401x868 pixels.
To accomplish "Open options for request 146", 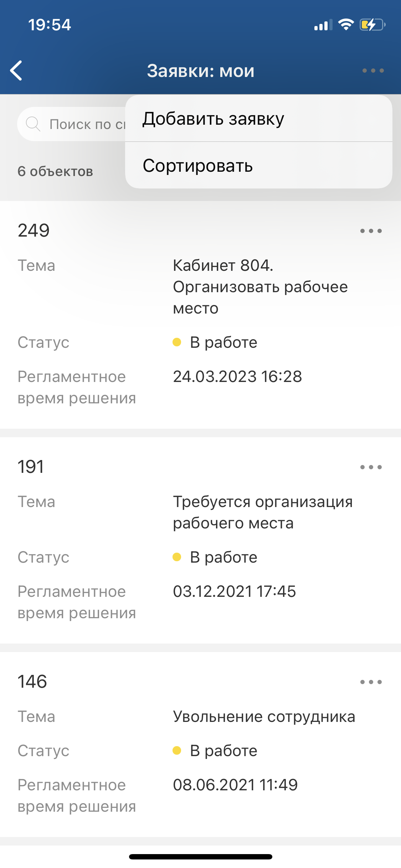I will 371,682.
